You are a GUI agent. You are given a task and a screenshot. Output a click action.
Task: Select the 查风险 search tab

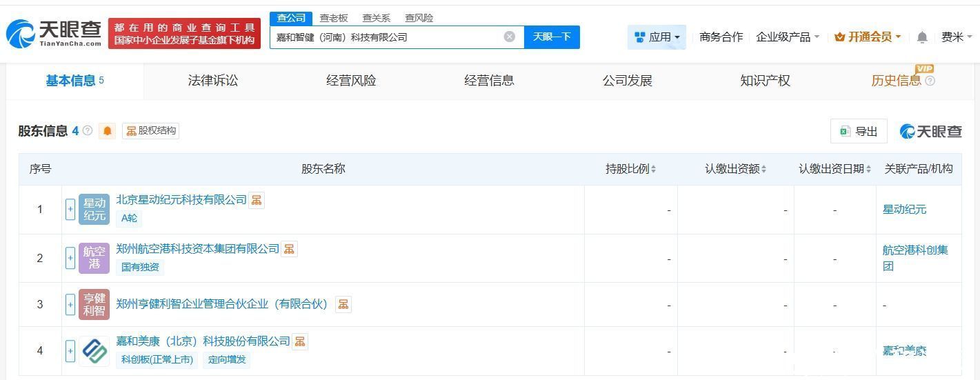click(x=419, y=18)
